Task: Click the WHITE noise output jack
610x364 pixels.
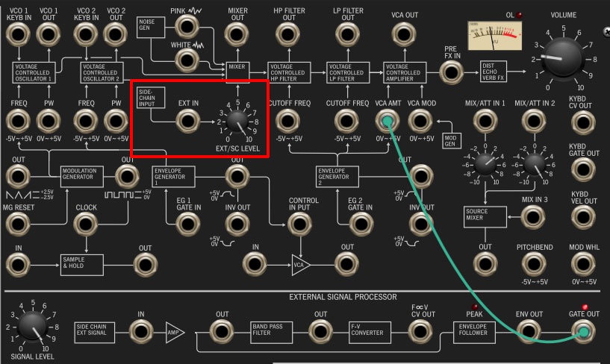Action: (x=187, y=60)
